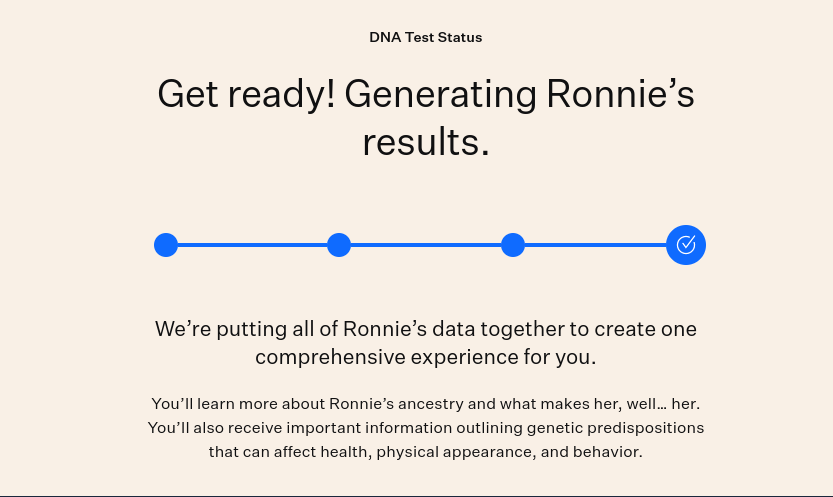Click the "genetic predispositions" text
This screenshot has width=833, height=497.
coord(616,428)
